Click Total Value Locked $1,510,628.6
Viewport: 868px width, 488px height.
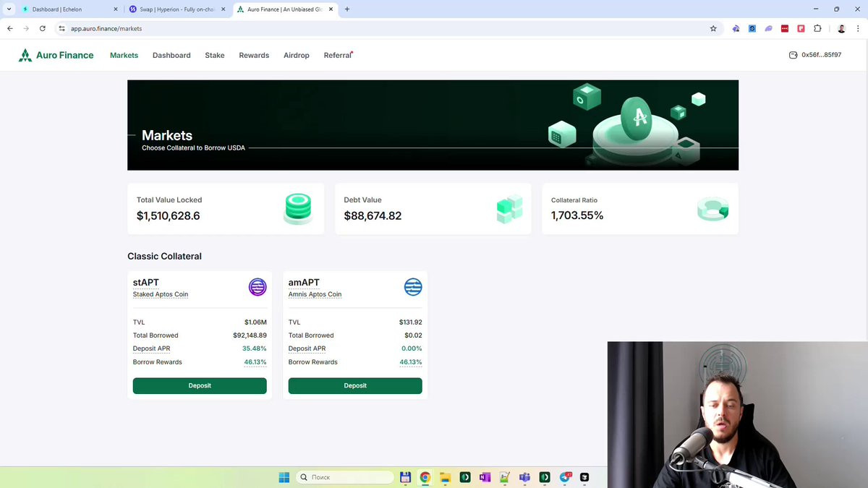coord(168,215)
